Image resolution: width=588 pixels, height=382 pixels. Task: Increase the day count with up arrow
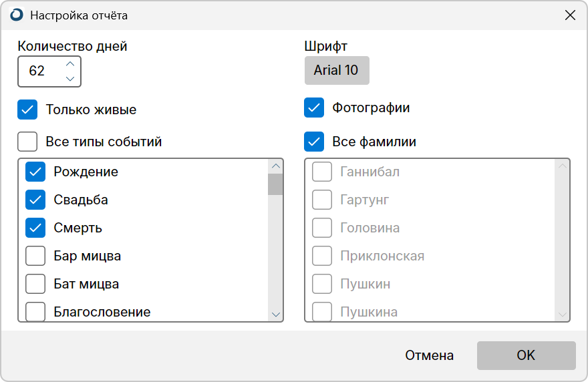[70, 64]
